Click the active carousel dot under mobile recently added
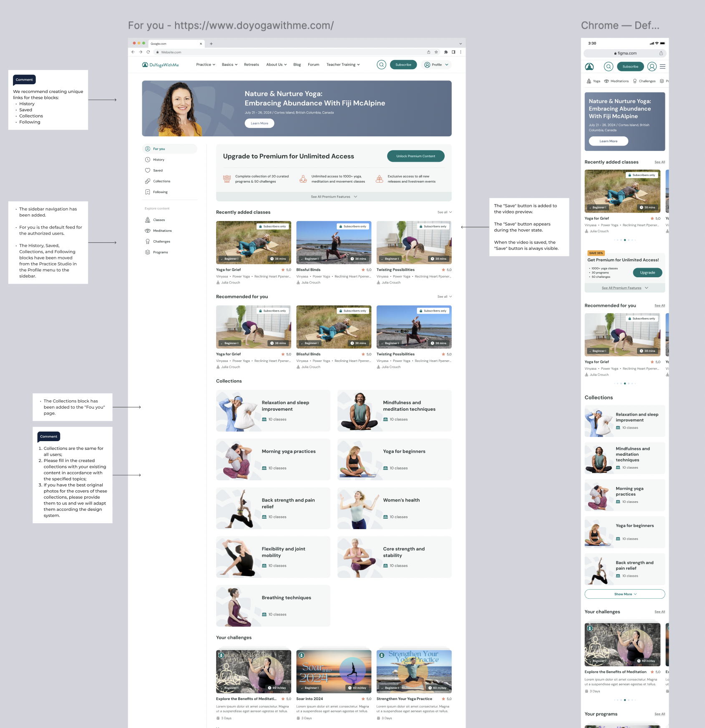Screen dimensions: 705x728 pos(624,240)
